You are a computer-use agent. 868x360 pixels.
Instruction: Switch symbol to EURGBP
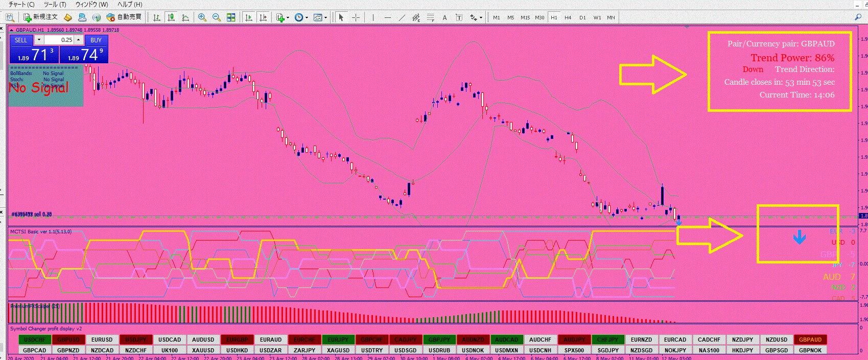point(237,340)
